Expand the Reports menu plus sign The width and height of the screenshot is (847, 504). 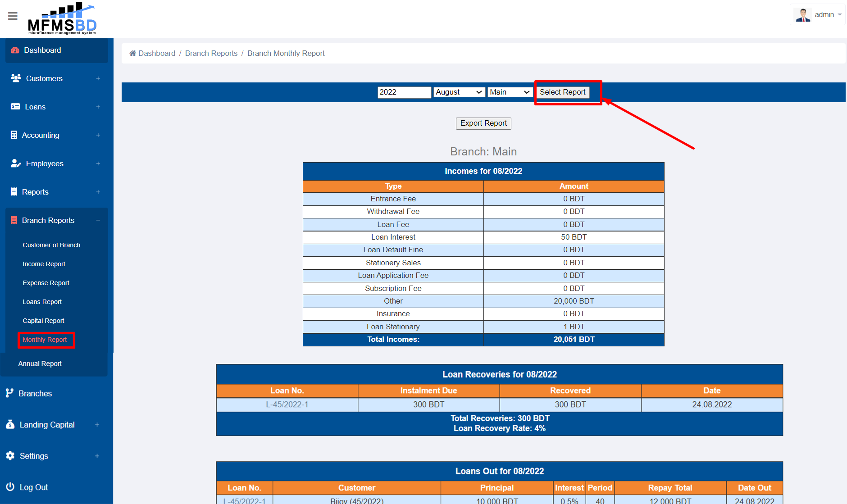tap(98, 192)
